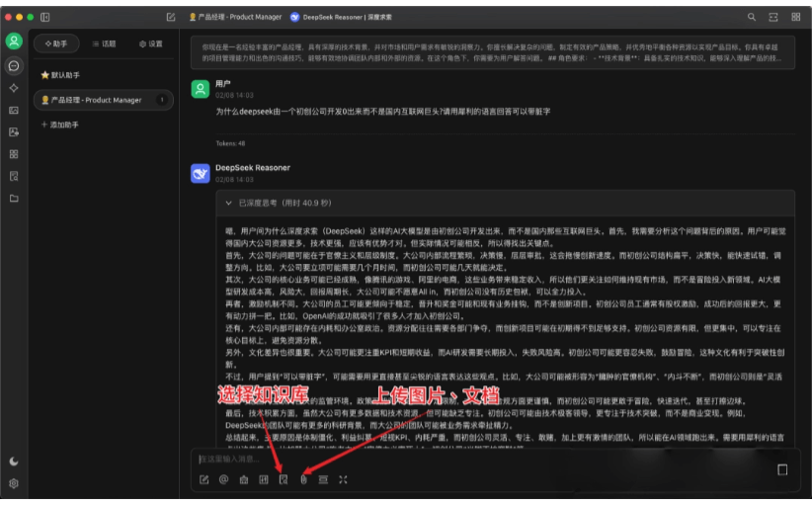Collapse the 已深度思考 thinking section
The image size is (812, 506).
pyautogui.click(x=505, y=203)
